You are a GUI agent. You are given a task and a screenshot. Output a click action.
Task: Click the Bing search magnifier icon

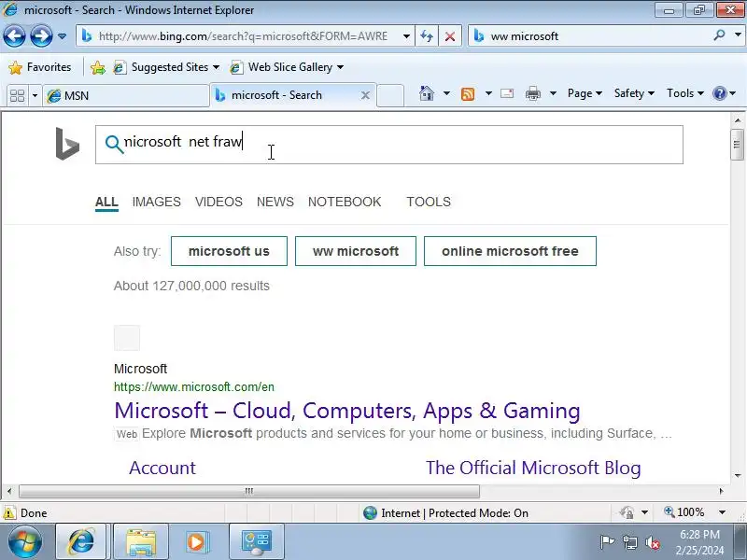pyautogui.click(x=114, y=144)
